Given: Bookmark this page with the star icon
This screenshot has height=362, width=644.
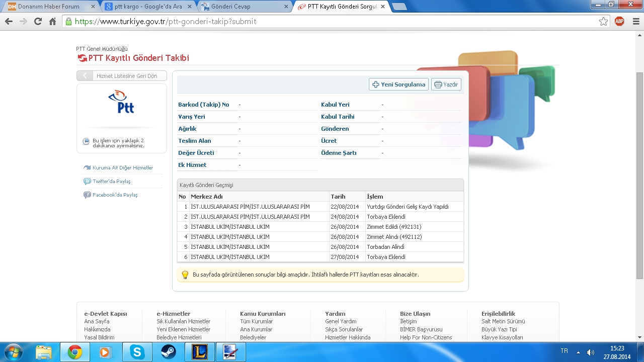Looking at the screenshot, I should pos(603,22).
